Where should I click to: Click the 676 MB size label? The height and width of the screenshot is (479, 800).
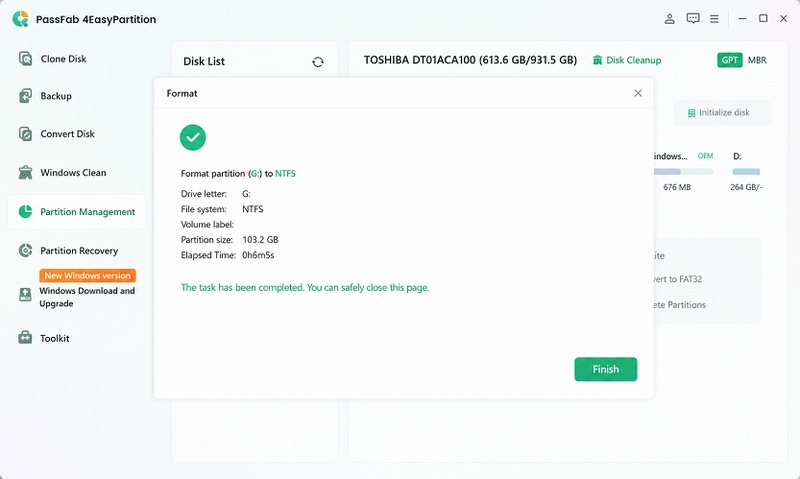(x=677, y=187)
